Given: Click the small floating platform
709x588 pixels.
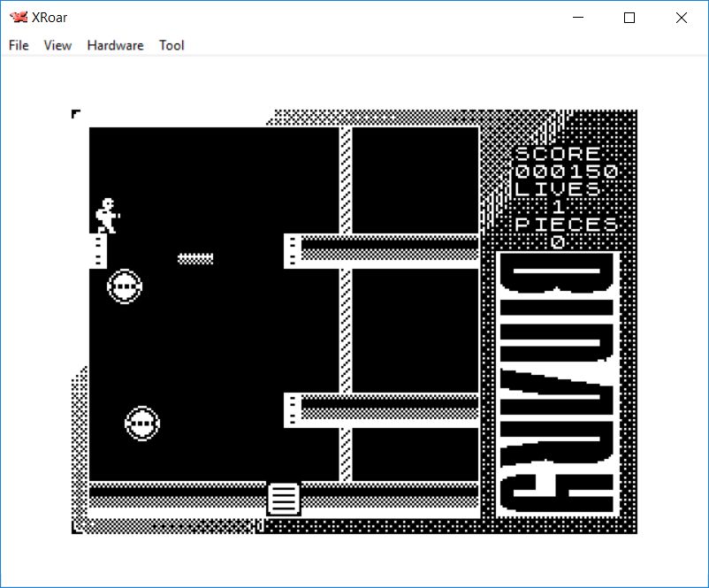Looking at the screenshot, I should tap(195, 258).
